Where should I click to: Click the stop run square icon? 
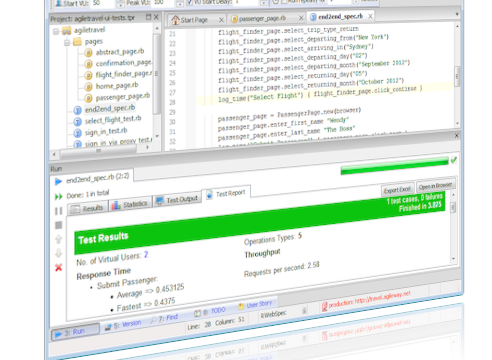59,225
